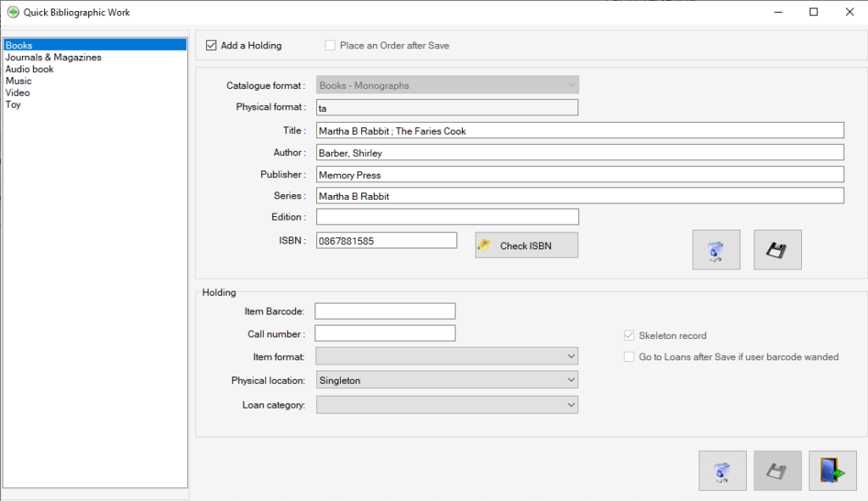Image resolution: width=868 pixels, height=501 pixels.
Task: Click the Check ISBN button
Action: [x=526, y=244]
